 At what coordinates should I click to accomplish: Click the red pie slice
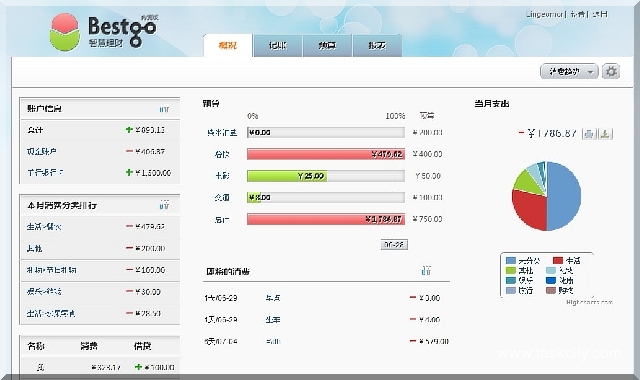pos(530,210)
